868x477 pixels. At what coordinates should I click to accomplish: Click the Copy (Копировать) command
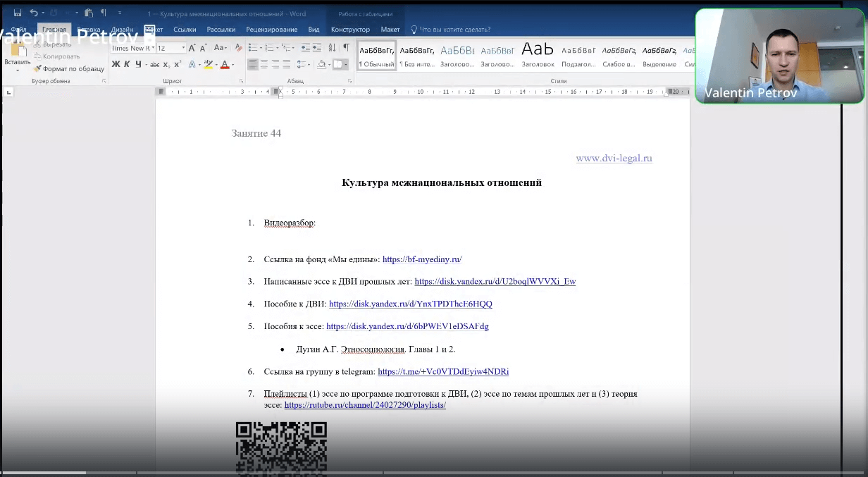56,56
